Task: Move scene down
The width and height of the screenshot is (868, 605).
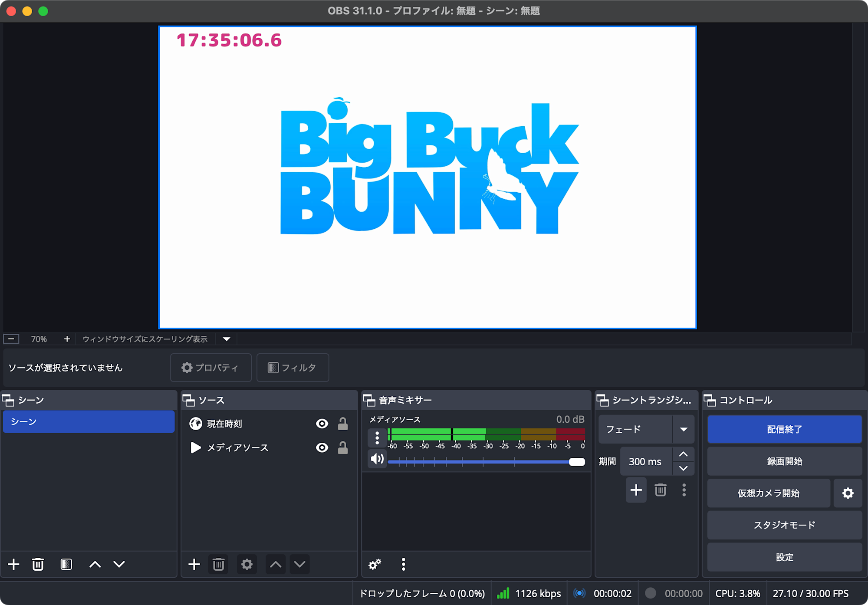Action: (119, 564)
